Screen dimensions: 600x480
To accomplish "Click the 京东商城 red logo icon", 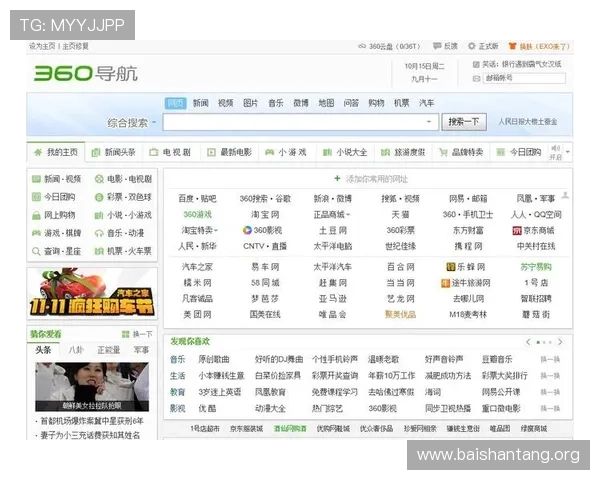I will coord(517,230).
